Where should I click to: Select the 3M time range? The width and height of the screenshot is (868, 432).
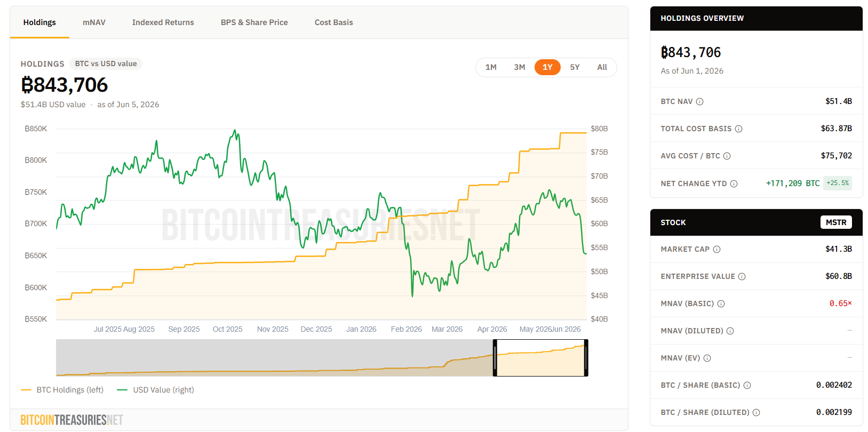[x=520, y=67]
